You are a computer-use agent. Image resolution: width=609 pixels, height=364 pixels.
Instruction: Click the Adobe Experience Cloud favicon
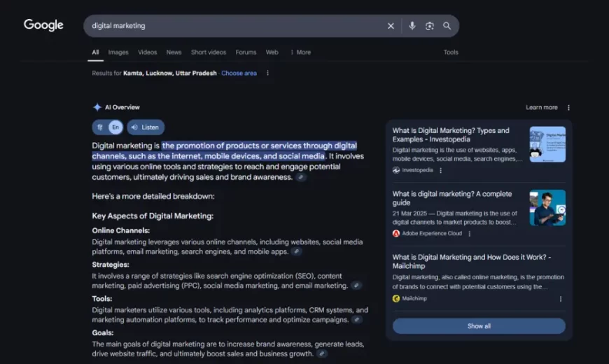pyautogui.click(x=396, y=234)
